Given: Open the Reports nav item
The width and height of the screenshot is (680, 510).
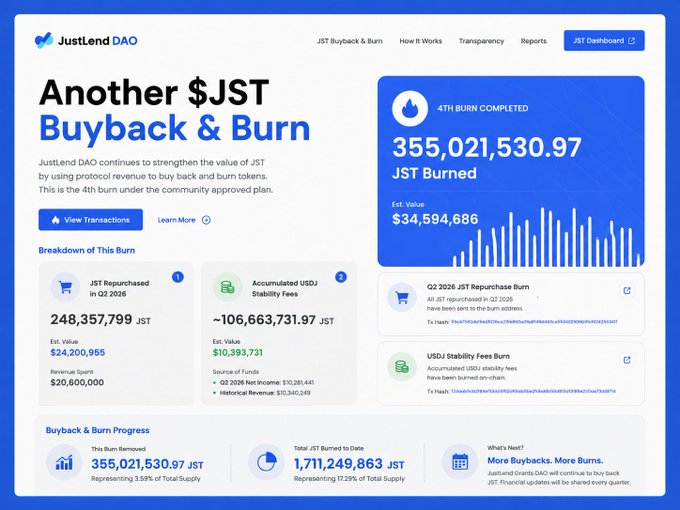Looking at the screenshot, I should 533,41.
